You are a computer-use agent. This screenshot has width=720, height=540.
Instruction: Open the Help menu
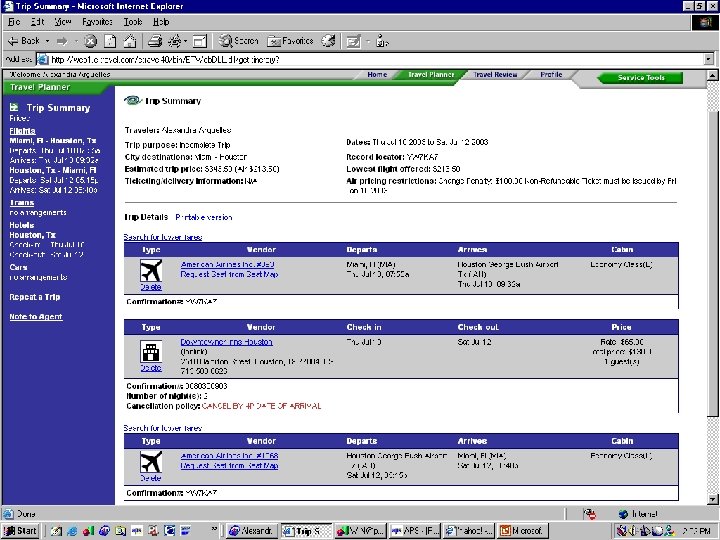pos(161,22)
